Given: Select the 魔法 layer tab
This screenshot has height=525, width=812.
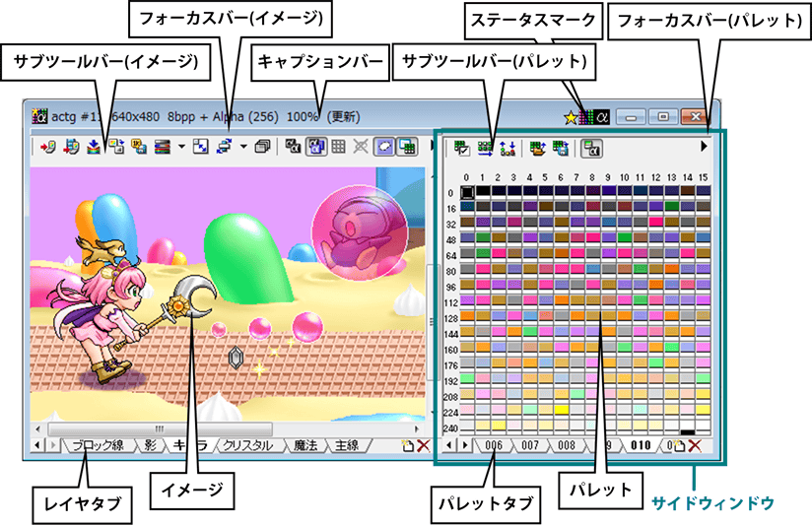Looking at the screenshot, I should click(305, 445).
